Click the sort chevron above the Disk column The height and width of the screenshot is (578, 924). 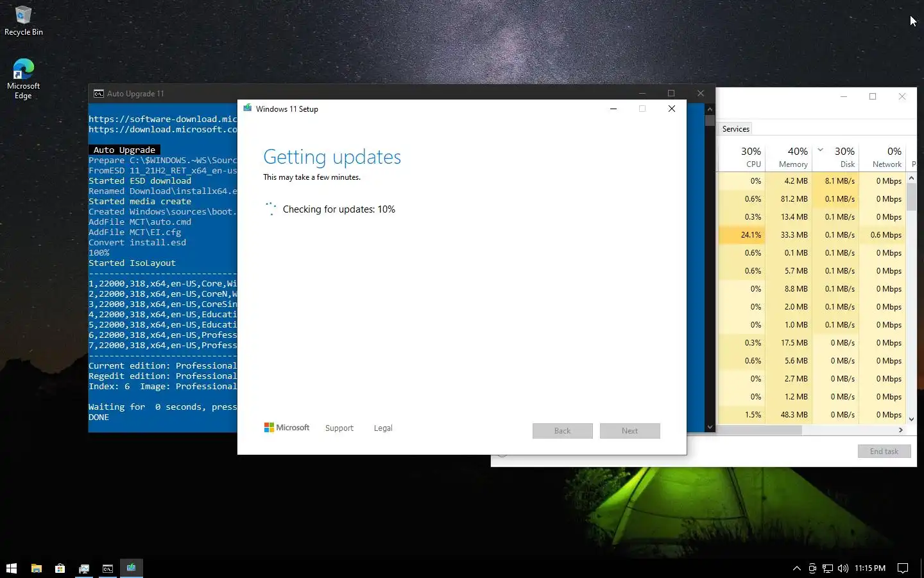(x=820, y=150)
